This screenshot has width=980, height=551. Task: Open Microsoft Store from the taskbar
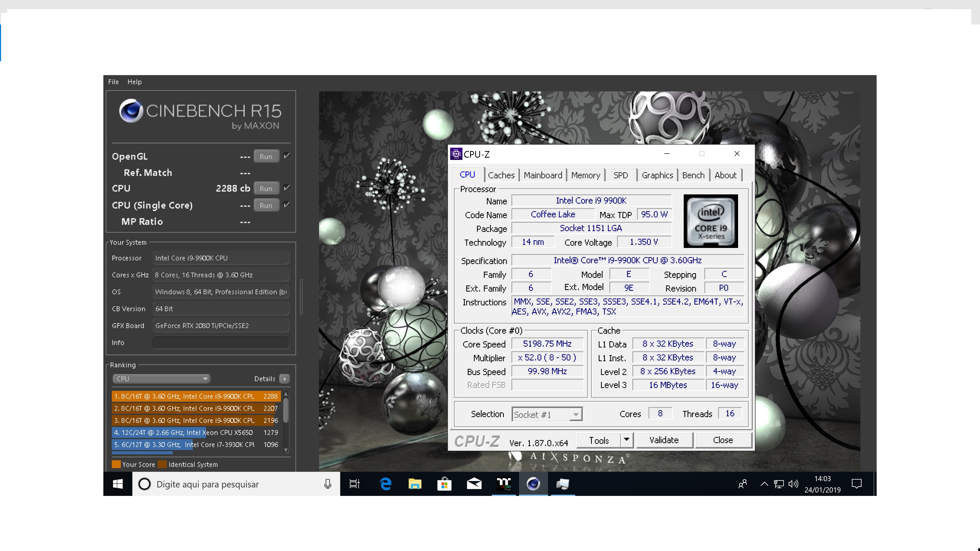tap(444, 484)
